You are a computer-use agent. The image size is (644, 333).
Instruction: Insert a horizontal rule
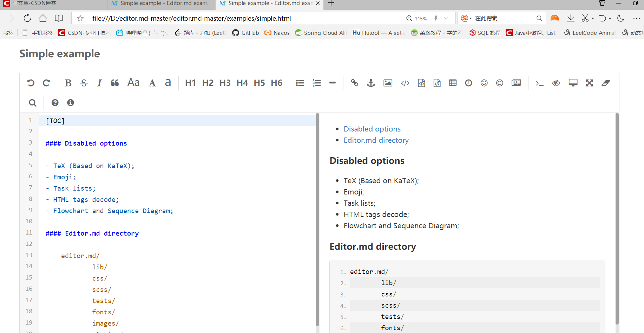[333, 83]
